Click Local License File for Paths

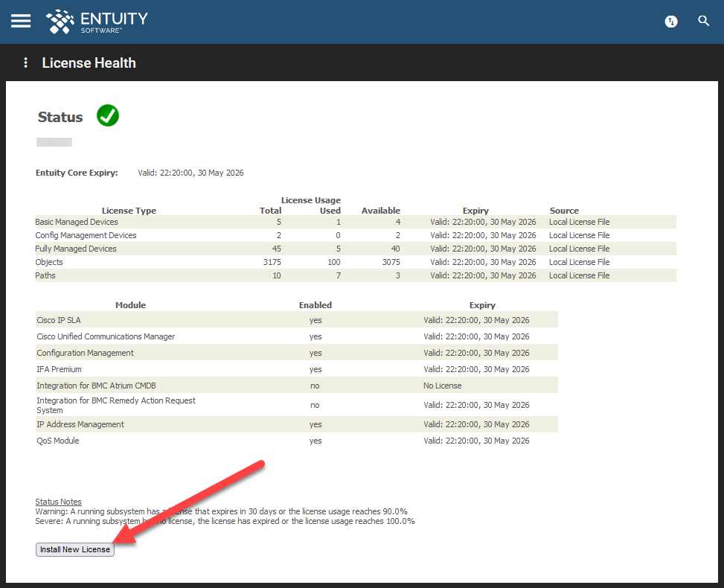579,275
